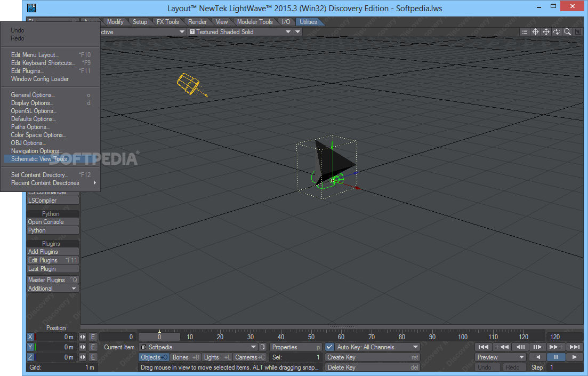Image resolution: width=588 pixels, height=376 pixels.
Task: Open envelope E button for Y channel
Action: pyautogui.click(x=93, y=347)
